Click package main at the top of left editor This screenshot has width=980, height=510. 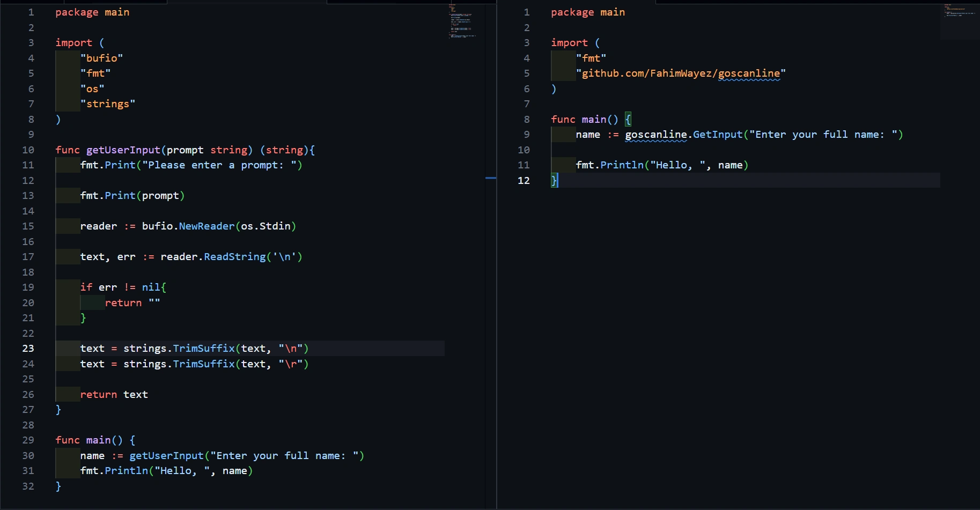pos(92,12)
